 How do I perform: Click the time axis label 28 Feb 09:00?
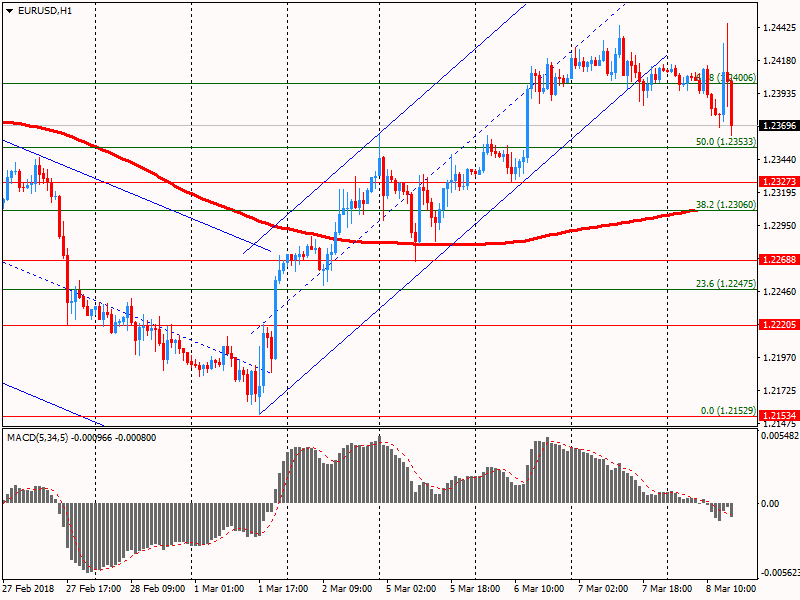pyautogui.click(x=158, y=588)
